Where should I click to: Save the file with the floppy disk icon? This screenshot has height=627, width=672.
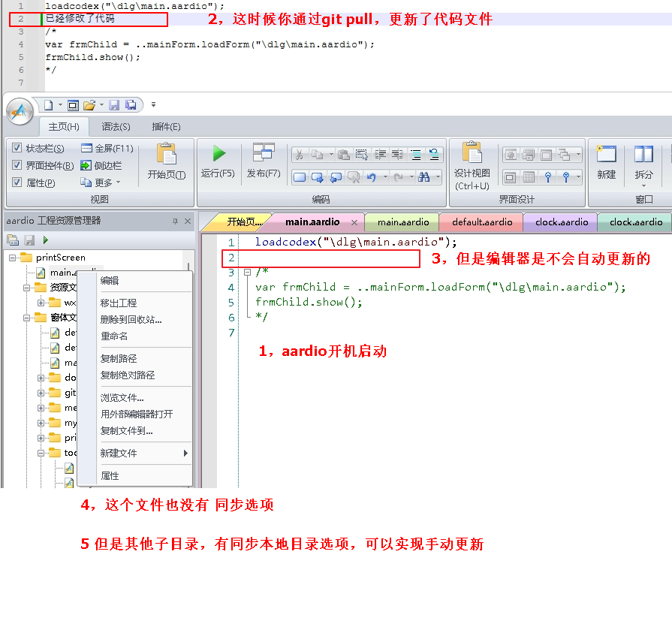pyautogui.click(x=114, y=105)
